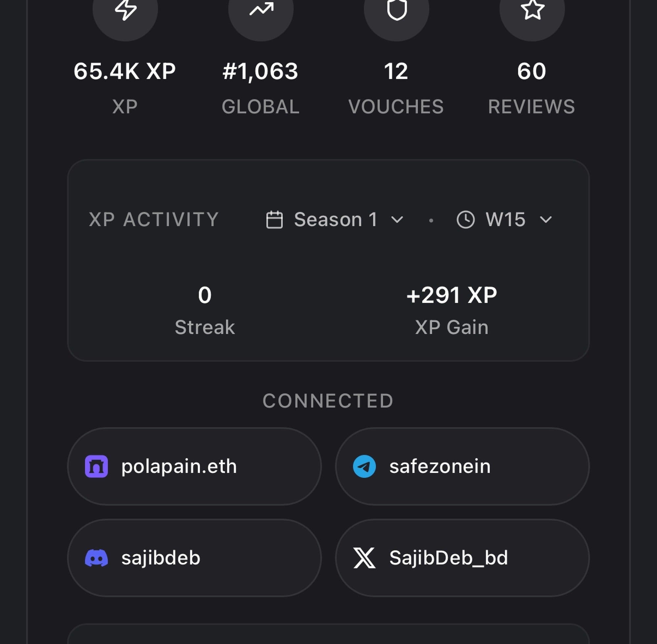This screenshot has height=644, width=657.
Task: Click the X logo for SajibDeb_bd
Action: [364, 558]
